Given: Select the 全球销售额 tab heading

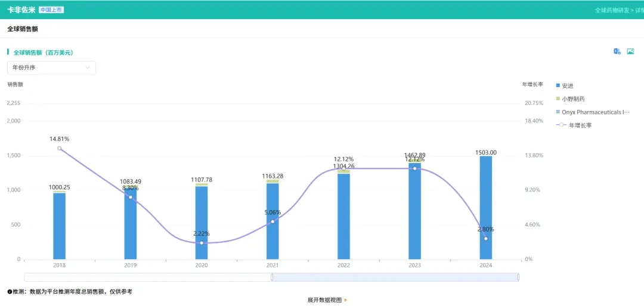Looking at the screenshot, I should tap(23, 29).
